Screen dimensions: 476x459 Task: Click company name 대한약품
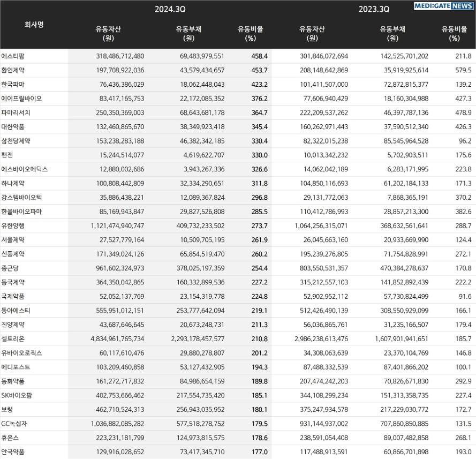point(13,127)
